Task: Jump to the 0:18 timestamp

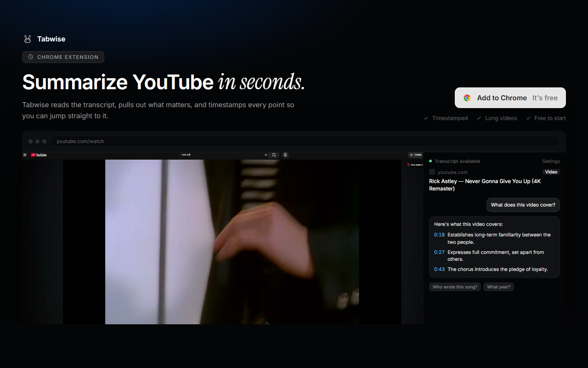Action: 439,235
